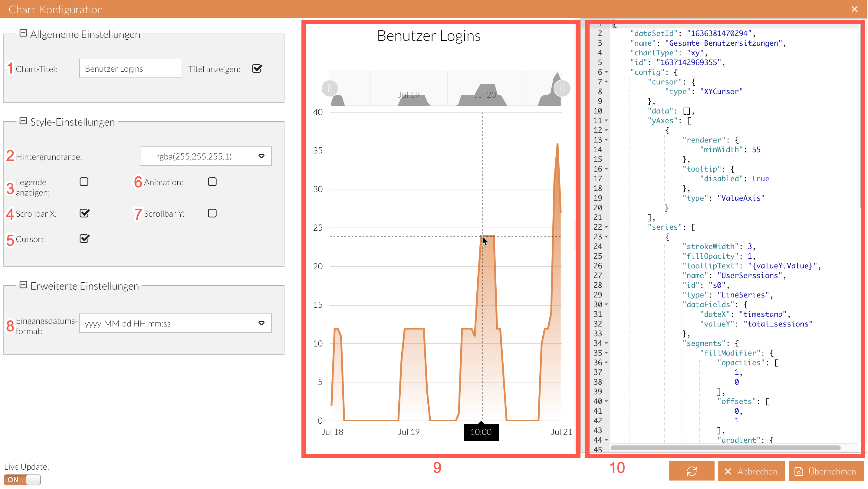The height and width of the screenshot is (489, 868).
Task: Click the Benutzer Logins chart title
Action: click(429, 36)
